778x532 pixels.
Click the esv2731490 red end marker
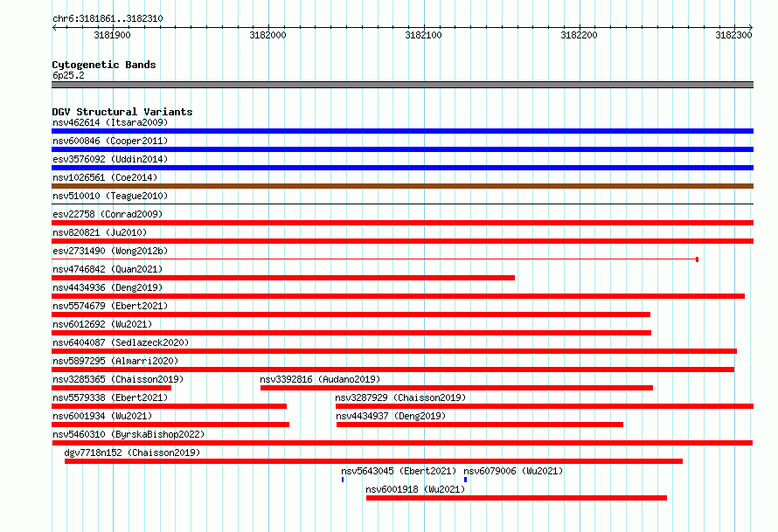pos(697,259)
